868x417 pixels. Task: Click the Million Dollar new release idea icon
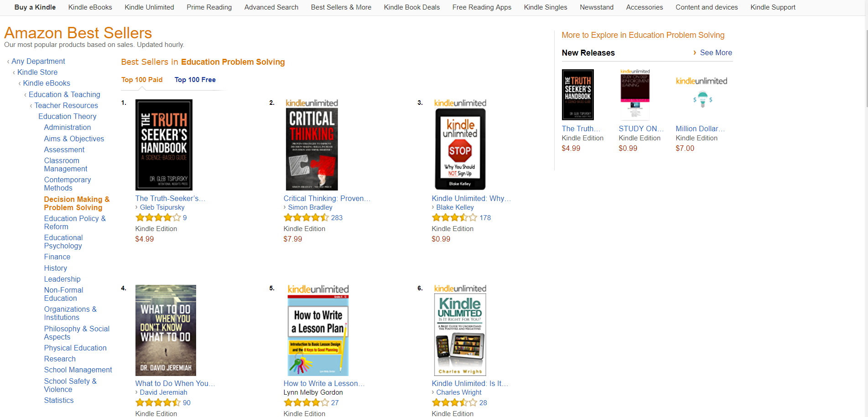[x=702, y=99]
